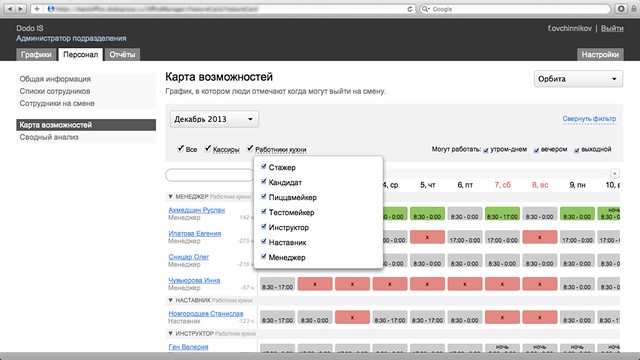Viewport: 640px width, 360px height.
Task: Click the page reload icon in address bar
Action: [409, 9]
